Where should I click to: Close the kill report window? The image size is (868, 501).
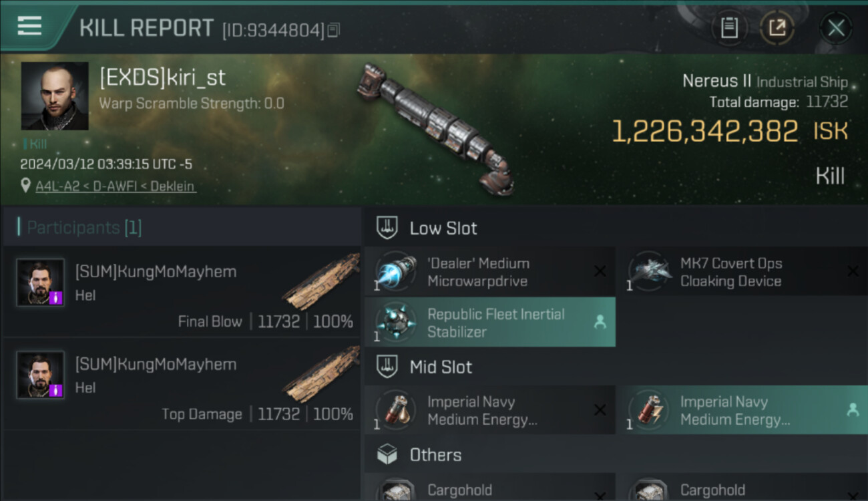[836, 28]
